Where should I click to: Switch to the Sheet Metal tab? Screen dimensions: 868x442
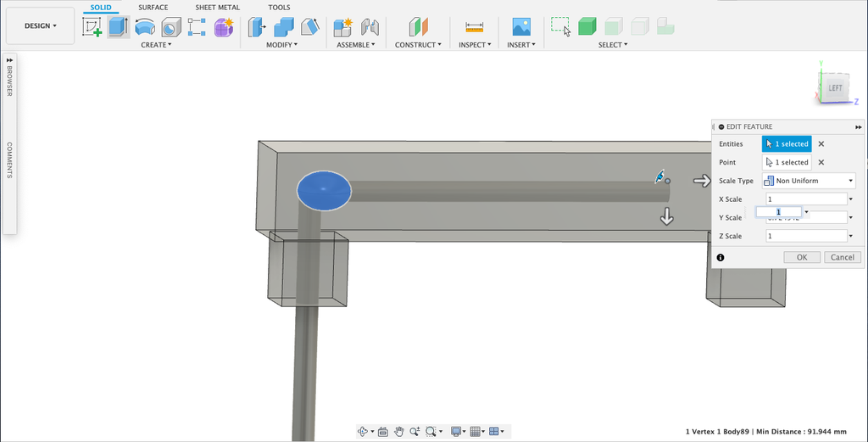(x=217, y=8)
